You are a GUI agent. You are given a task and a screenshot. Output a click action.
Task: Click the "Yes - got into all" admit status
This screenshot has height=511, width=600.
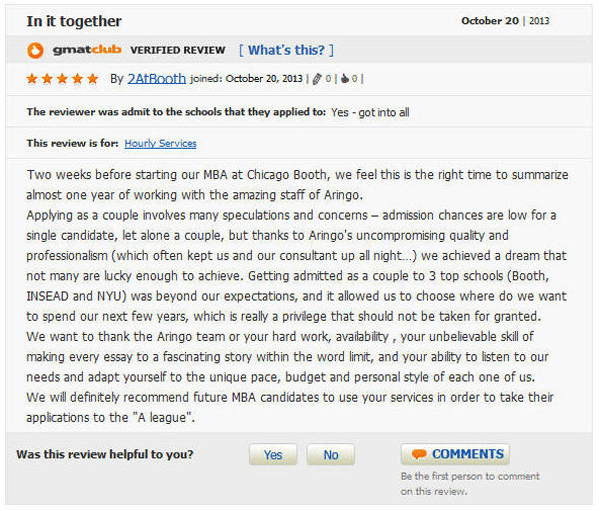click(x=370, y=113)
